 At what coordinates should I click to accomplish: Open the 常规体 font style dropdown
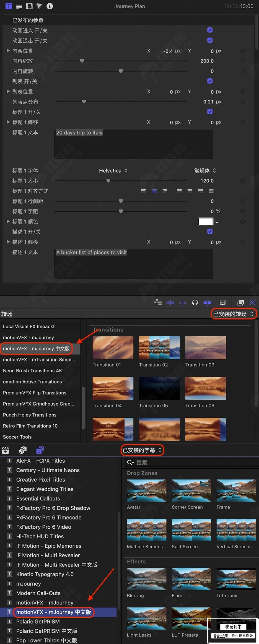pos(205,171)
